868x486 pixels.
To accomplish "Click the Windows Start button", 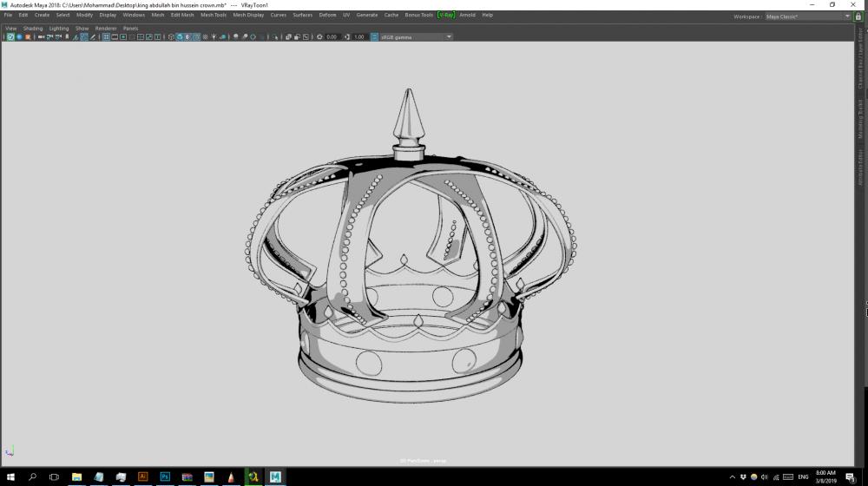I will point(10,476).
